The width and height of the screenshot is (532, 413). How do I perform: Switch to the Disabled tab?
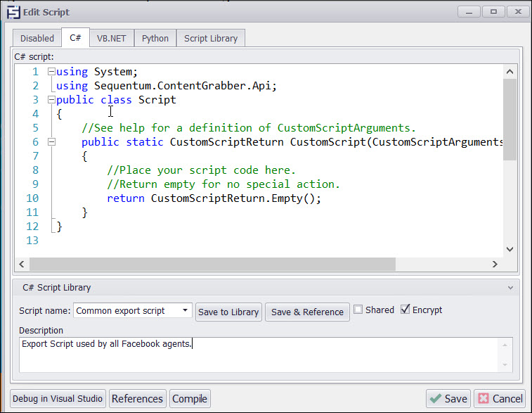[37, 38]
